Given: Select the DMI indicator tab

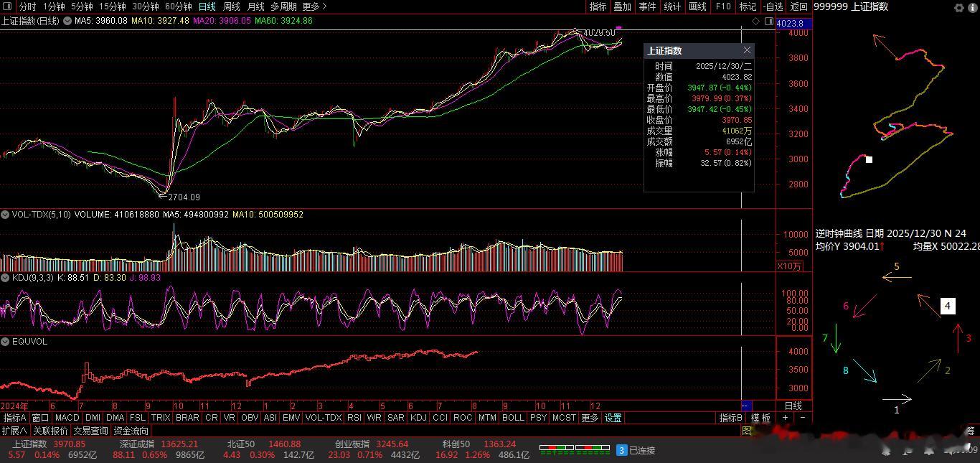Looking at the screenshot, I should [x=93, y=418].
